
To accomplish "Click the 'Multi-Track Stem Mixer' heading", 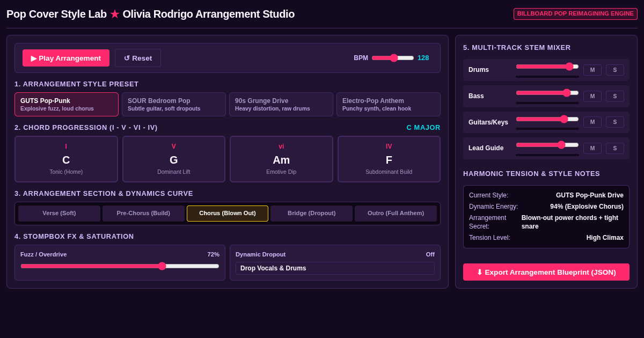I will [517, 48].
